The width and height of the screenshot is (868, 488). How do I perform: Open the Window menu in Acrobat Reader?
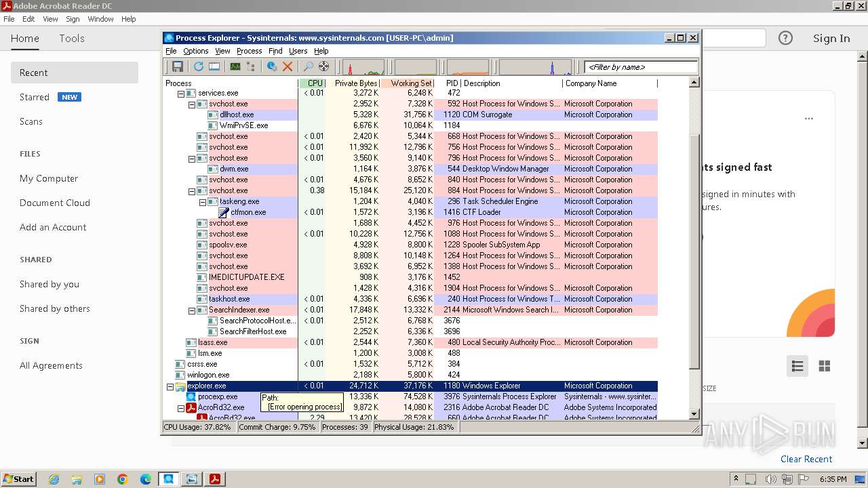(100, 19)
